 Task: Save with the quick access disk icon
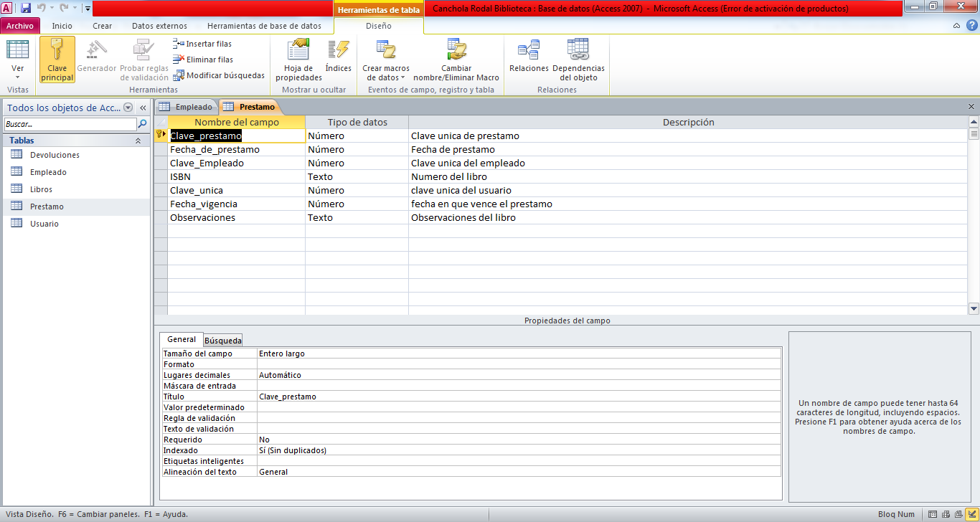tap(26, 8)
